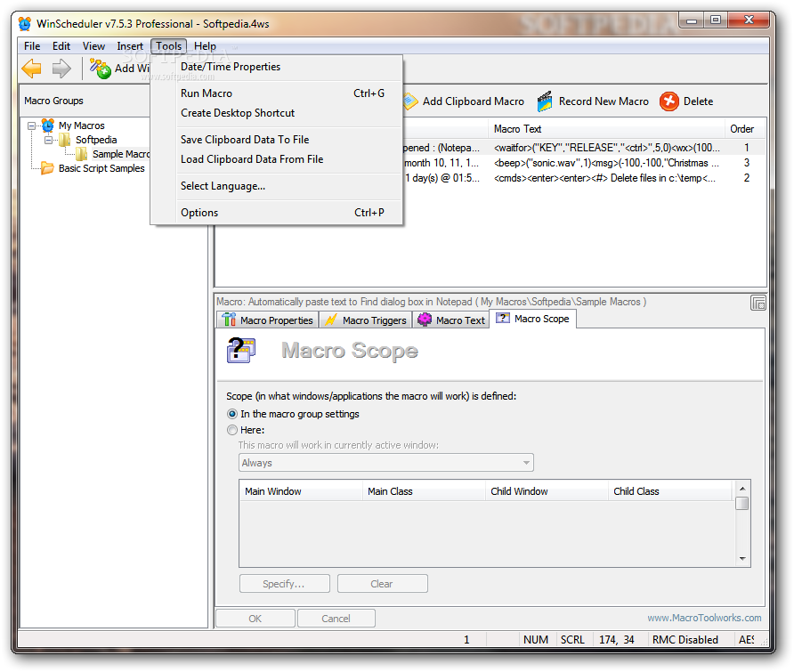Click the Child Class column header
794x672 pixels.
[670, 491]
